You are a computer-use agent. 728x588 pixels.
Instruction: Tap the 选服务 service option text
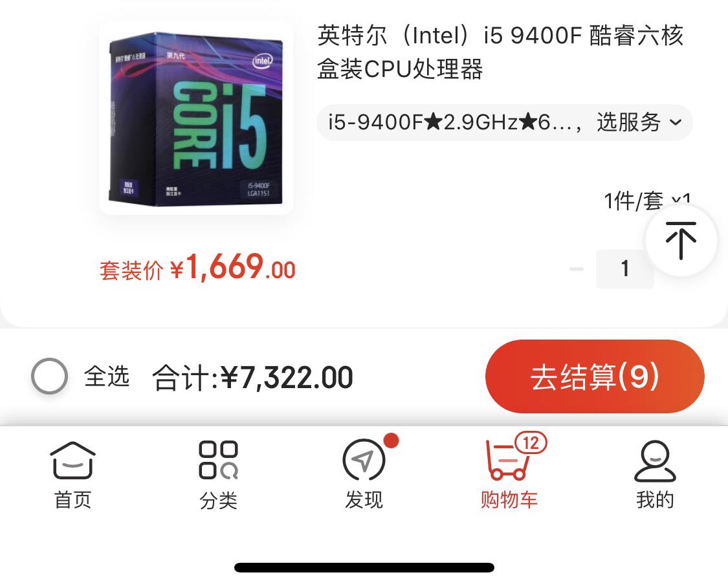tap(628, 122)
